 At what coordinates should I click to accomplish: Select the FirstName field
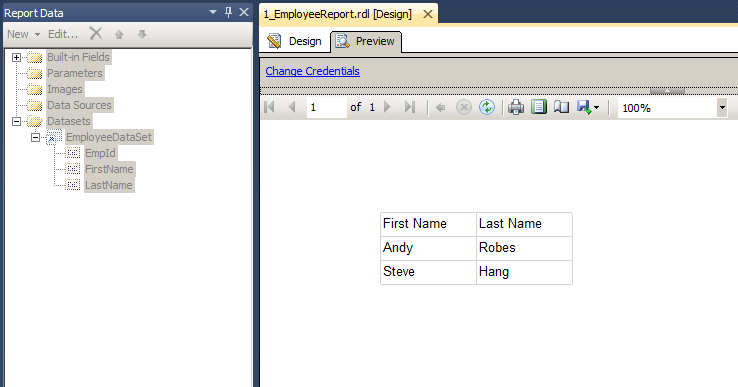109,169
